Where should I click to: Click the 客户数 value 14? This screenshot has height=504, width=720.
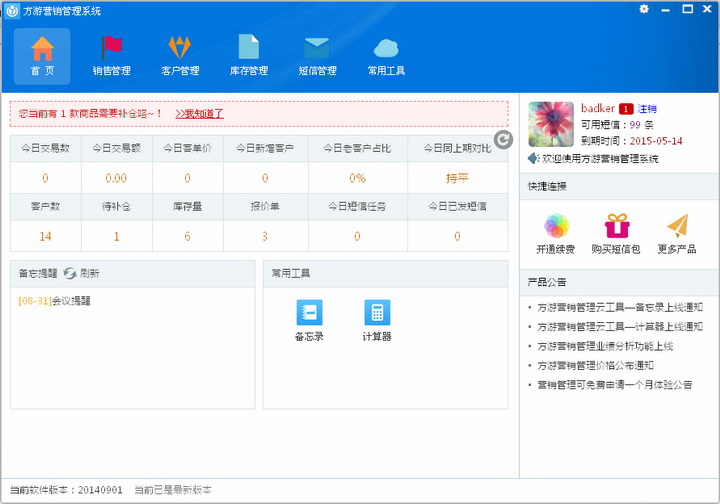45,236
